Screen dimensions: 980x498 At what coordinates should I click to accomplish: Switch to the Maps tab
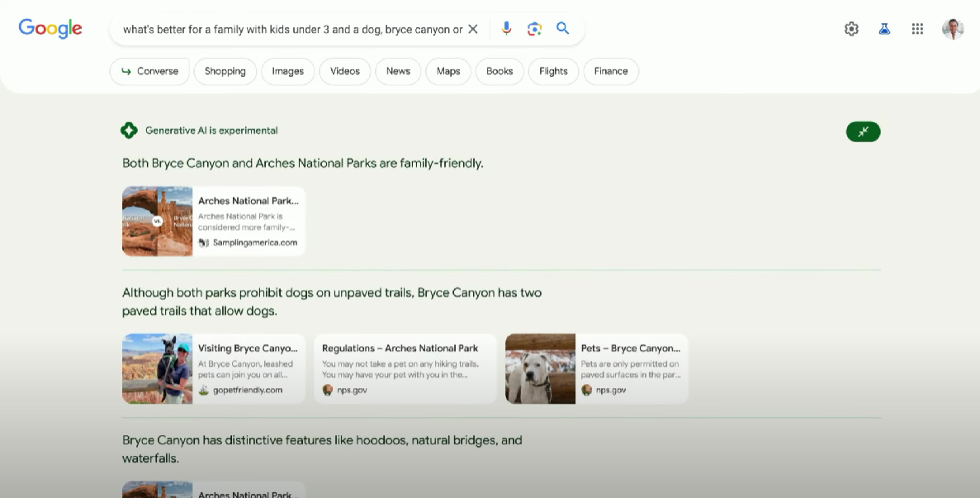pyautogui.click(x=448, y=71)
